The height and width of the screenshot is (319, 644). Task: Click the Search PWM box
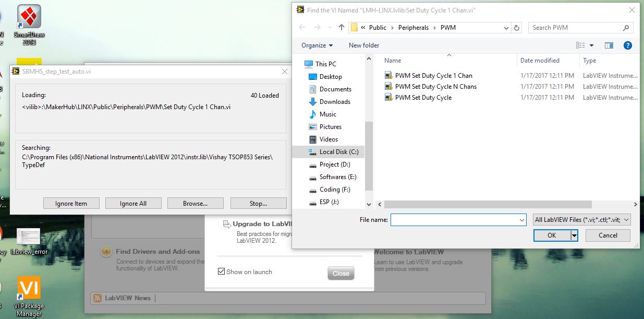tap(576, 28)
